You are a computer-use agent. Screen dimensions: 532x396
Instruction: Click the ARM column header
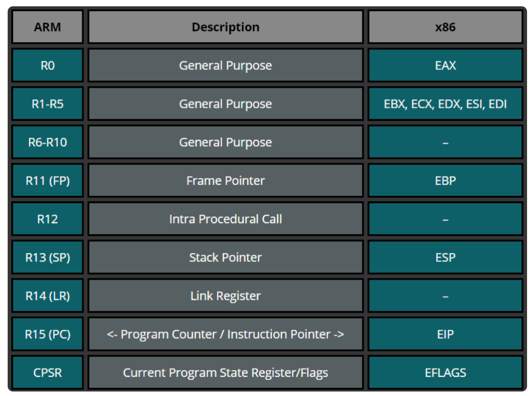(47, 27)
